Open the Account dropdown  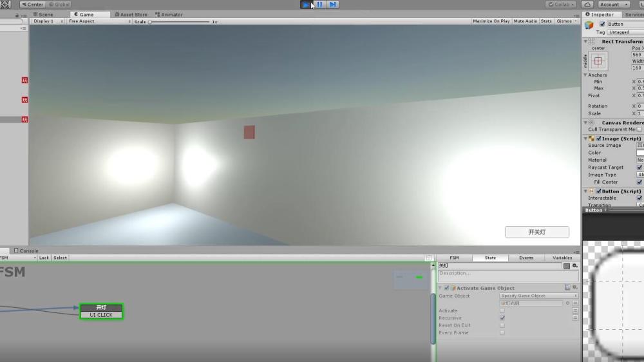coord(614,5)
